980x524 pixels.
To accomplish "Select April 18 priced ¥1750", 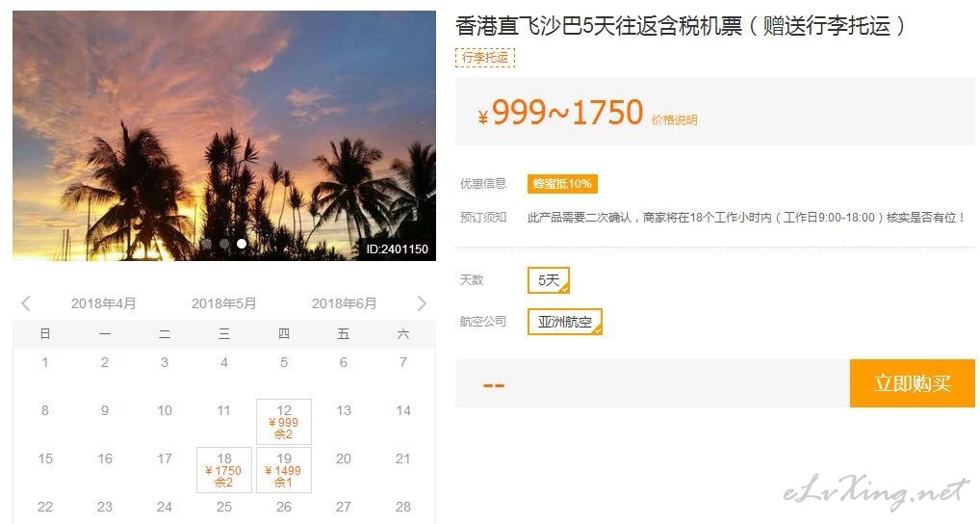I will pyautogui.click(x=224, y=470).
